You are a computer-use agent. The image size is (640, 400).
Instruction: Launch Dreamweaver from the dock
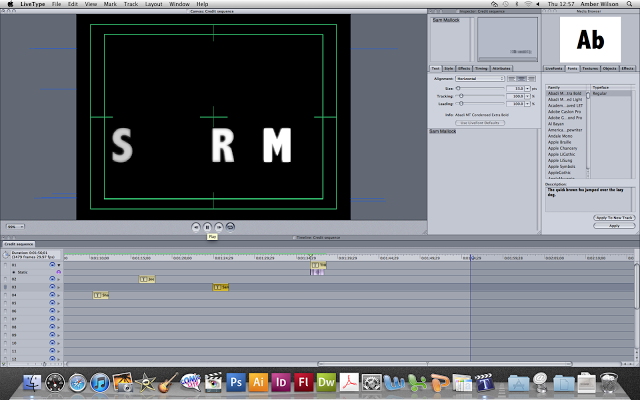pos(326,382)
